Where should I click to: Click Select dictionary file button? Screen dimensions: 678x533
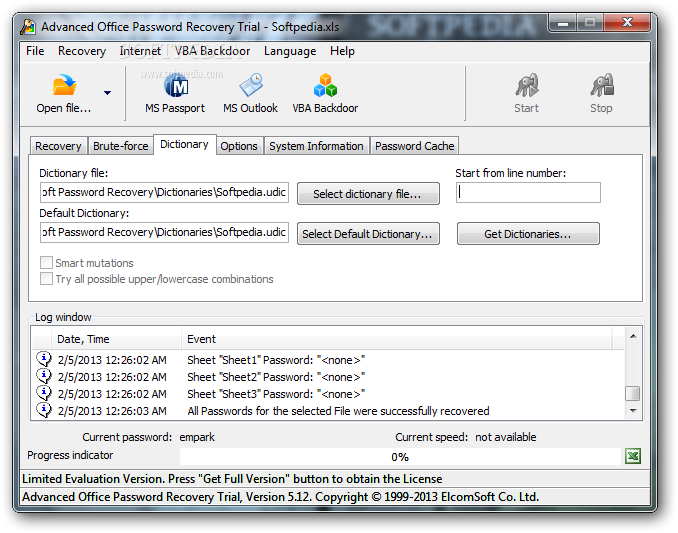click(x=368, y=194)
